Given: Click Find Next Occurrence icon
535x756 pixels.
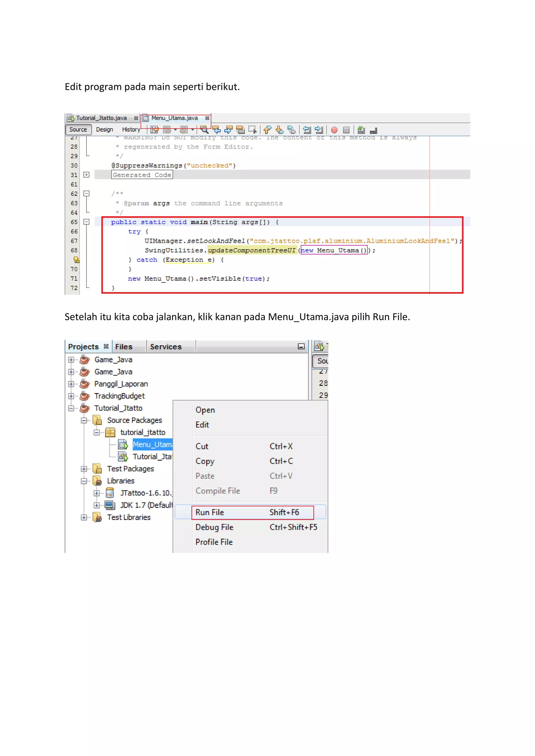Looking at the screenshot, I should (x=228, y=130).
